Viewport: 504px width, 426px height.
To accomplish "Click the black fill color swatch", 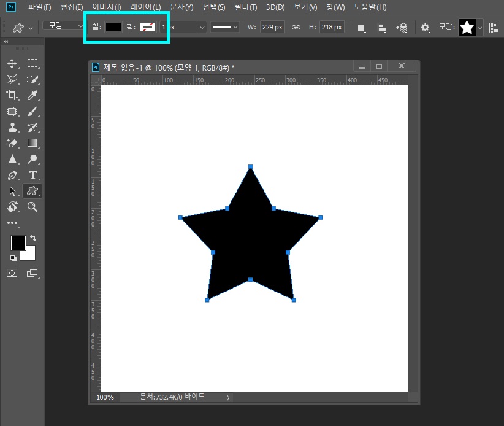I will [x=113, y=27].
